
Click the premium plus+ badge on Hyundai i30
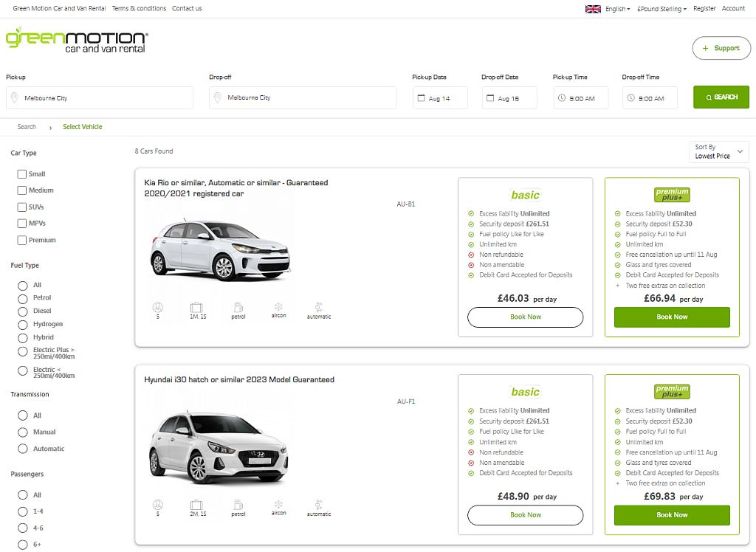[x=670, y=391]
